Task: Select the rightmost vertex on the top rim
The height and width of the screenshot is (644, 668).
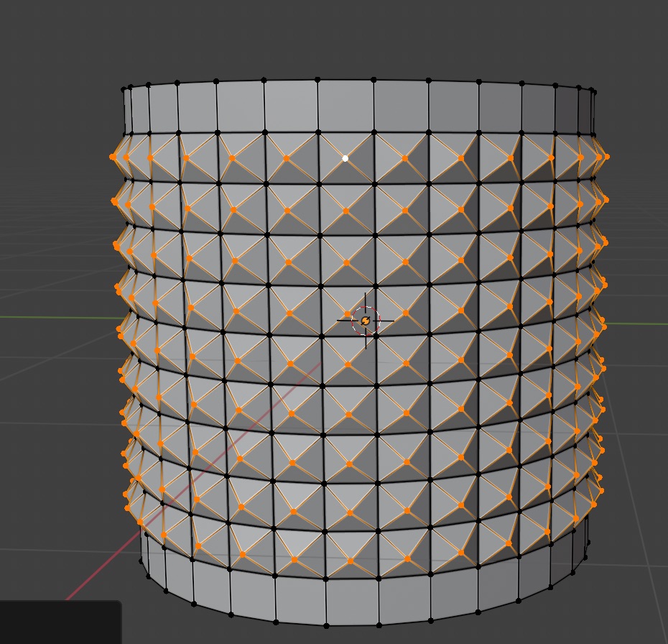Action: [x=595, y=91]
